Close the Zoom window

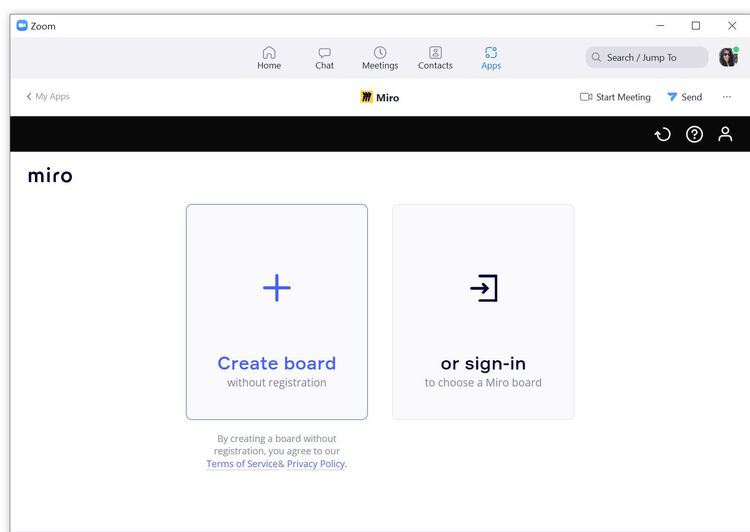coord(732,26)
